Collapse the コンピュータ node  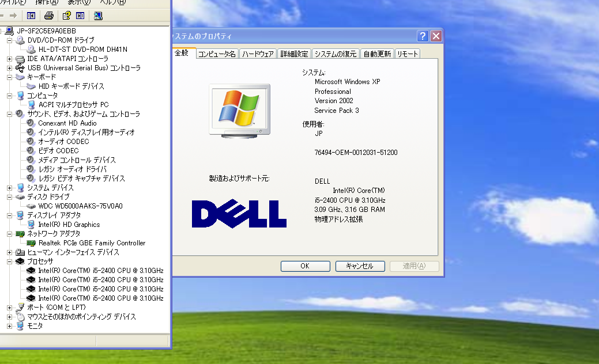(x=9, y=96)
